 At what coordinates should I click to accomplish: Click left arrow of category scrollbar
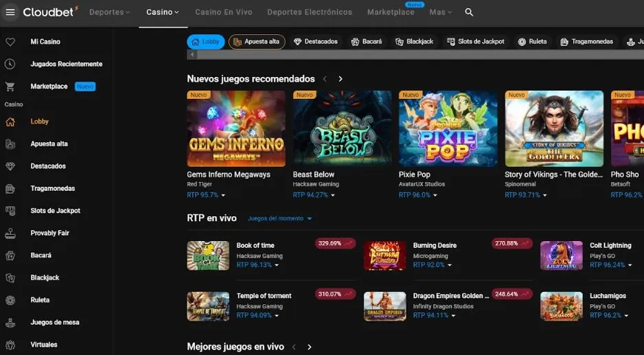point(192,55)
